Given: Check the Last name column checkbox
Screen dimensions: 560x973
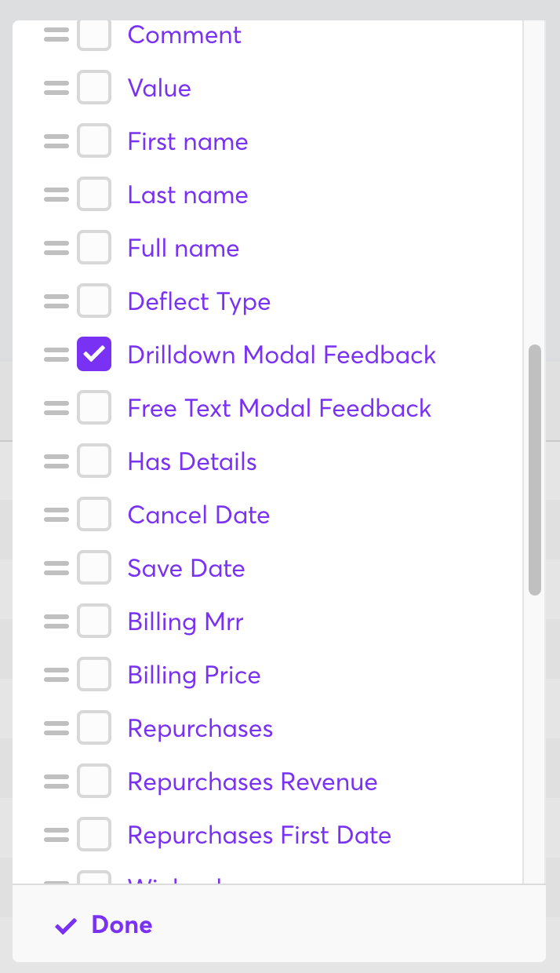Looking at the screenshot, I should (x=94, y=195).
